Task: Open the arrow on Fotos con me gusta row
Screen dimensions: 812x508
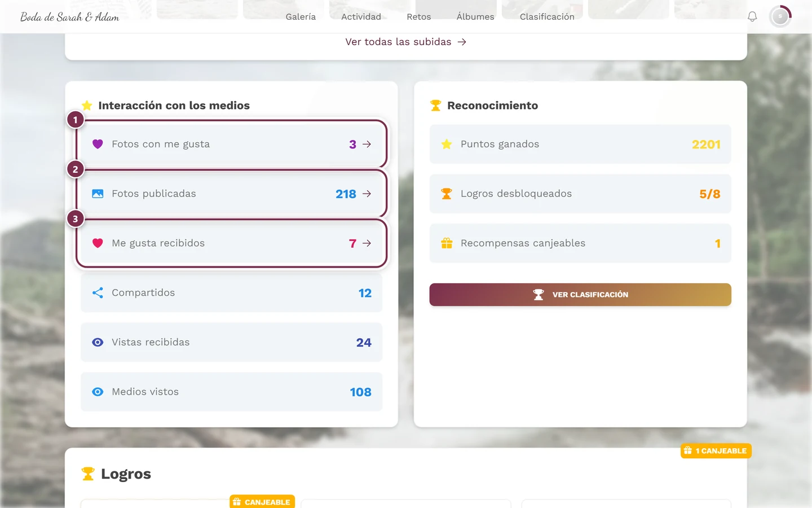Action: tap(367, 144)
